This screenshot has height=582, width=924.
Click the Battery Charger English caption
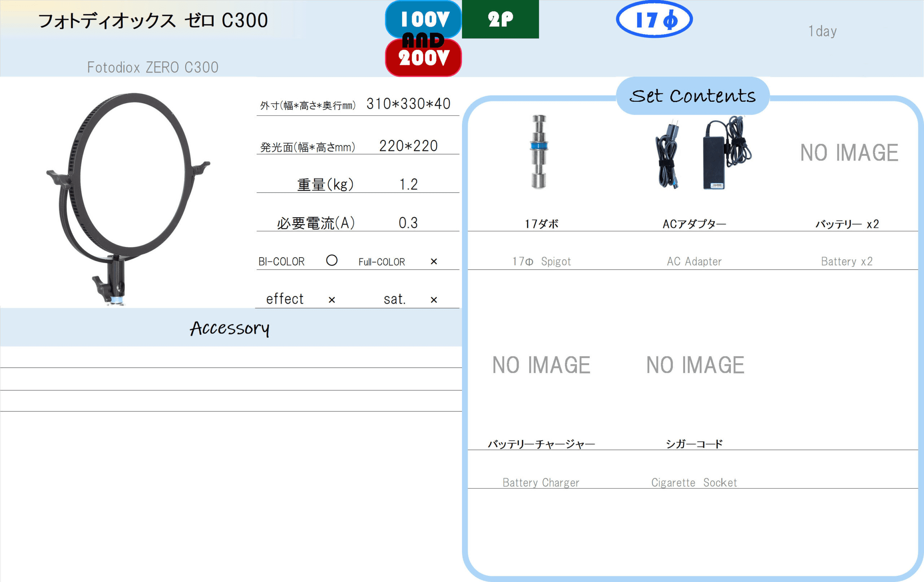pyautogui.click(x=541, y=483)
